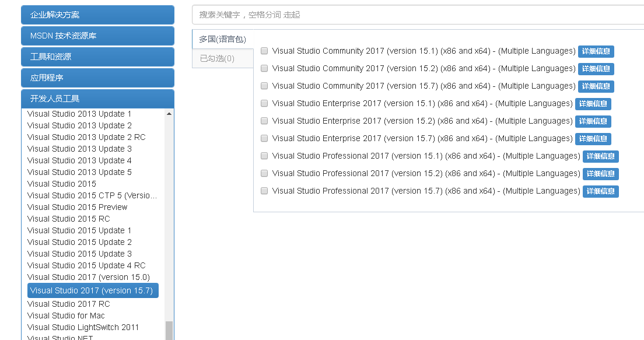Expand the 企业解决方案 category
The width and height of the screenshot is (644, 340).
[98, 15]
